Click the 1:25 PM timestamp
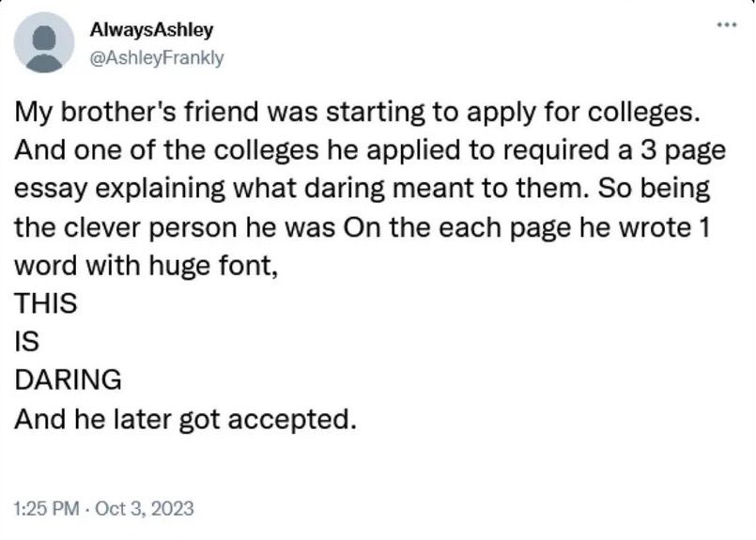This screenshot has height=540, width=756. coord(47,508)
